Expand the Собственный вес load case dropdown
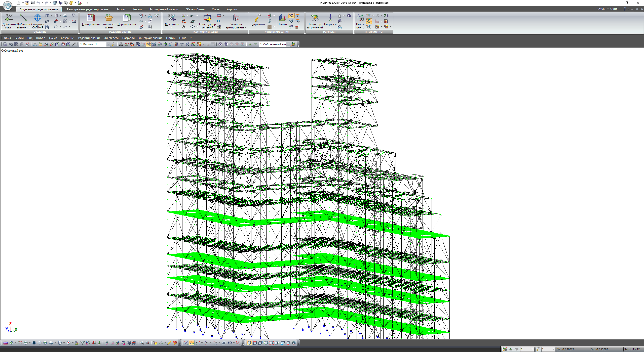Screen dimensions: 644x352 point(288,45)
